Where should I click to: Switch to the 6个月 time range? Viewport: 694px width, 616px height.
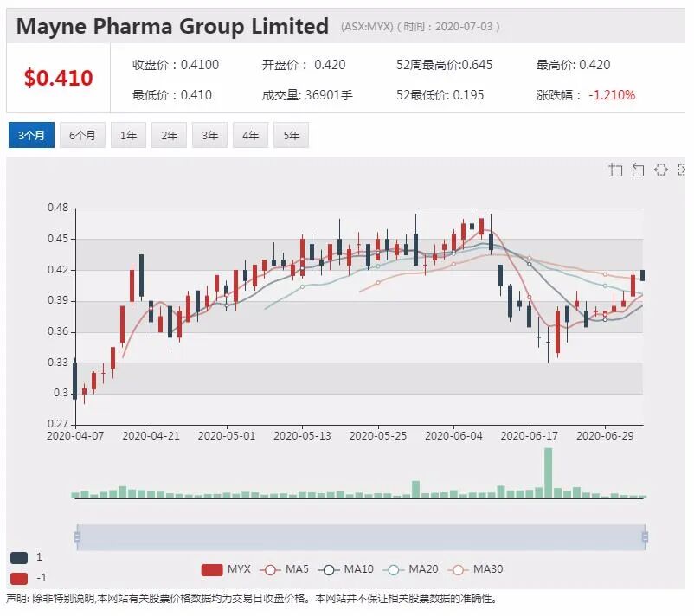(x=82, y=135)
